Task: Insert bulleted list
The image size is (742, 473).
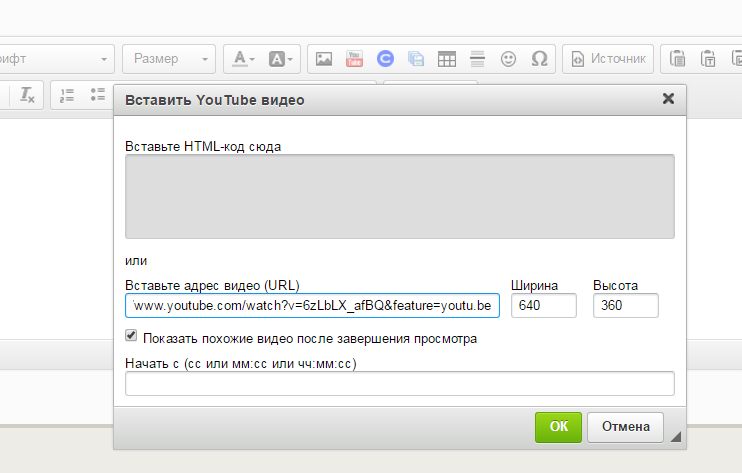Action: click(97, 95)
